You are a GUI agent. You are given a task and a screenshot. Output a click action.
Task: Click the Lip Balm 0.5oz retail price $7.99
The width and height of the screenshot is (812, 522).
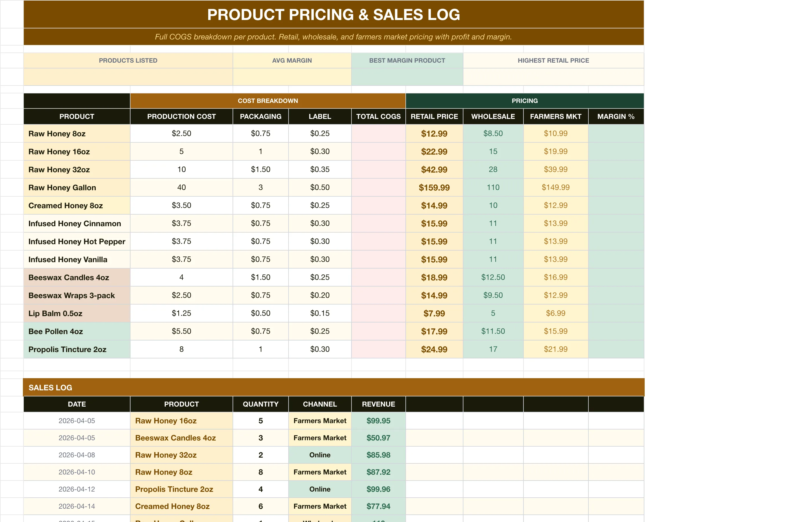(434, 313)
